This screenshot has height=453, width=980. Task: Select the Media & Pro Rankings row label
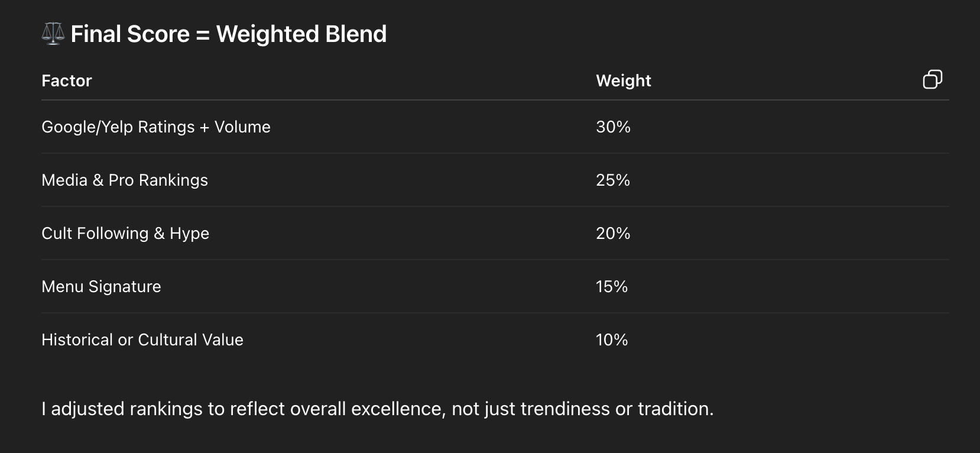tap(125, 180)
